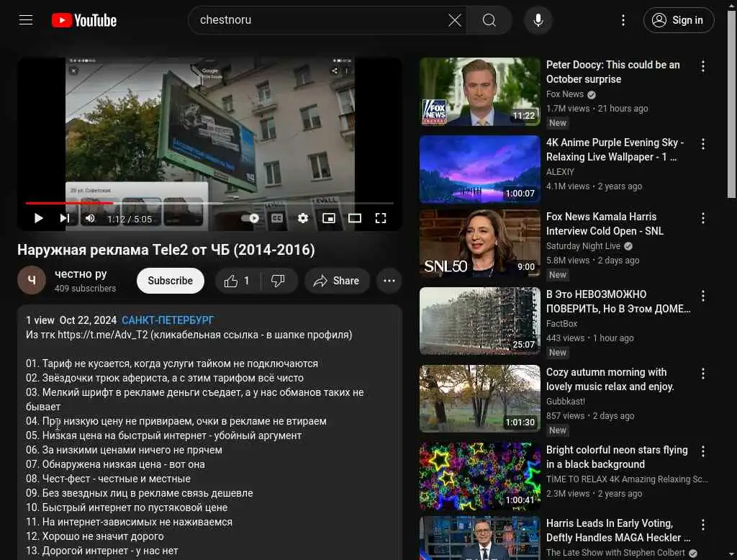737x560 pixels.
Task: Share the video
Action: pos(337,281)
